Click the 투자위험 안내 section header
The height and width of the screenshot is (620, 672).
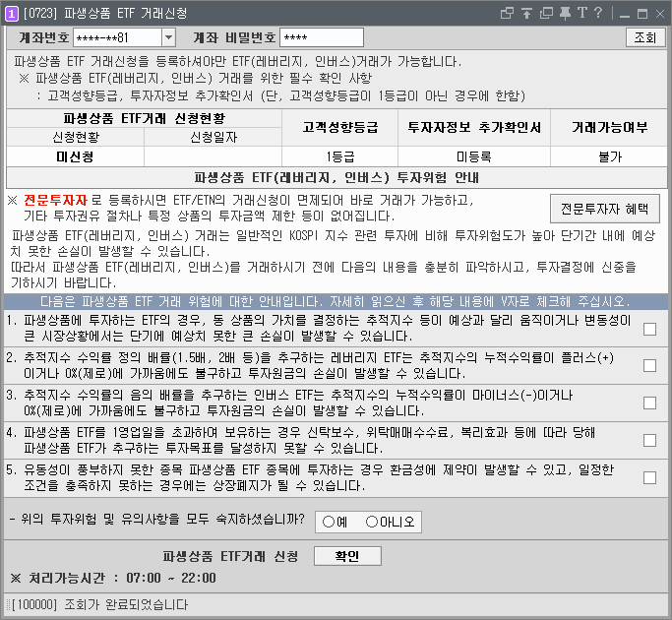pyautogui.click(x=336, y=177)
